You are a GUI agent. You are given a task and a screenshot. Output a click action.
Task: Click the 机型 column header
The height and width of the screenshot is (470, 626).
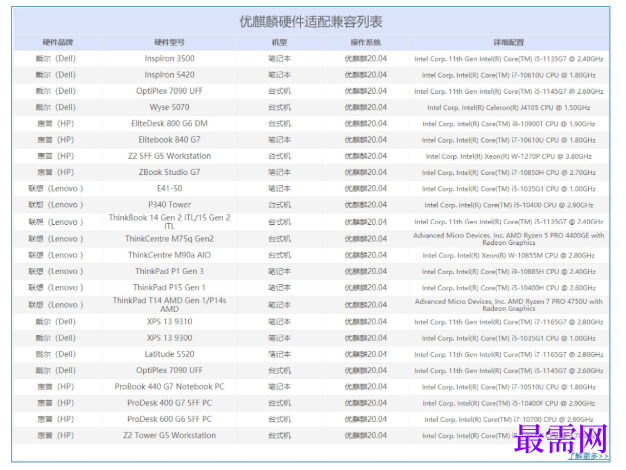pyautogui.click(x=279, y=42)
